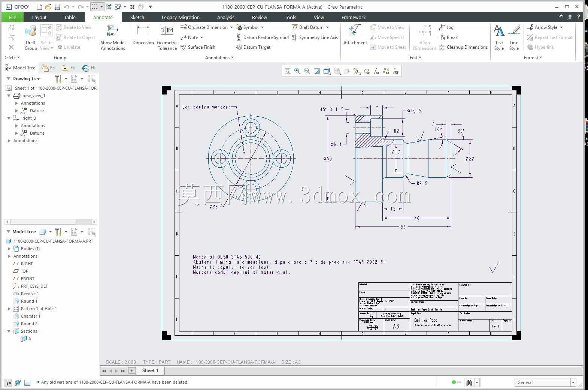Click the Cleanup Dimensions tool
The width and height of the screenshot is (588, 390).
[x=463, y=47]
